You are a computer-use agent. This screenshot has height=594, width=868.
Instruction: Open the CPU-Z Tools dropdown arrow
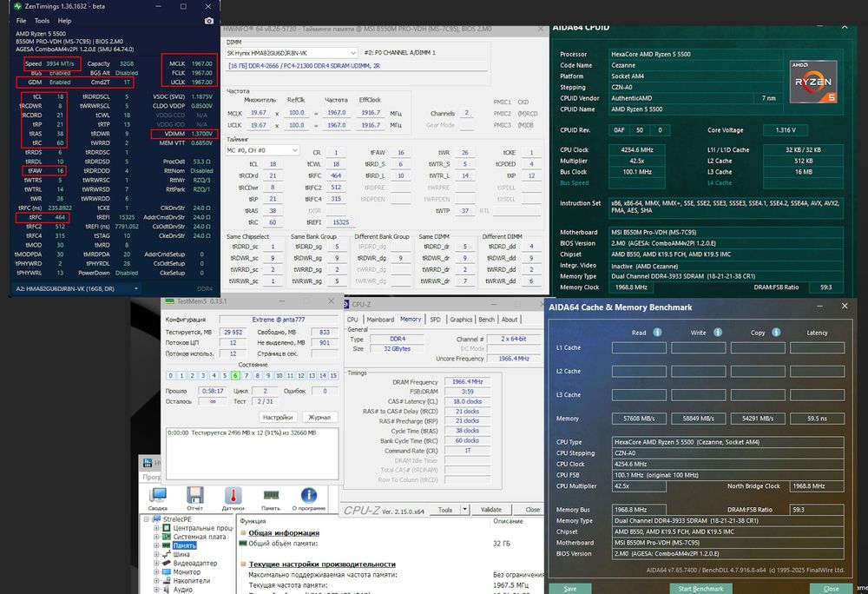[465, 509]
